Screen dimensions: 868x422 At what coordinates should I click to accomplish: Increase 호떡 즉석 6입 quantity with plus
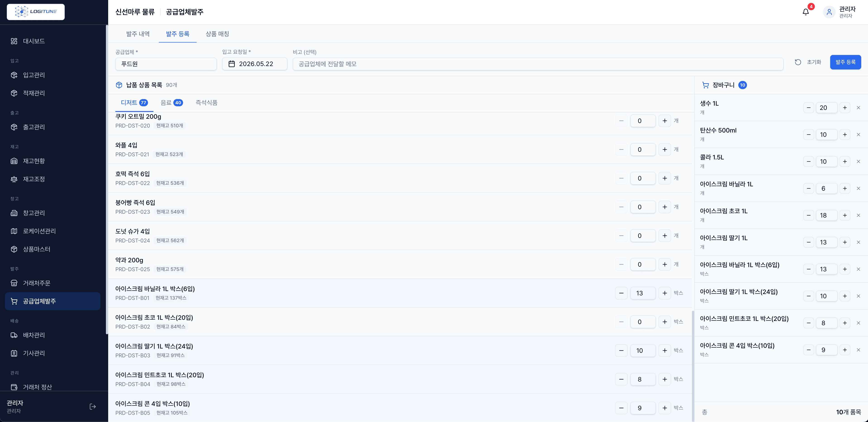click(665, 178)
